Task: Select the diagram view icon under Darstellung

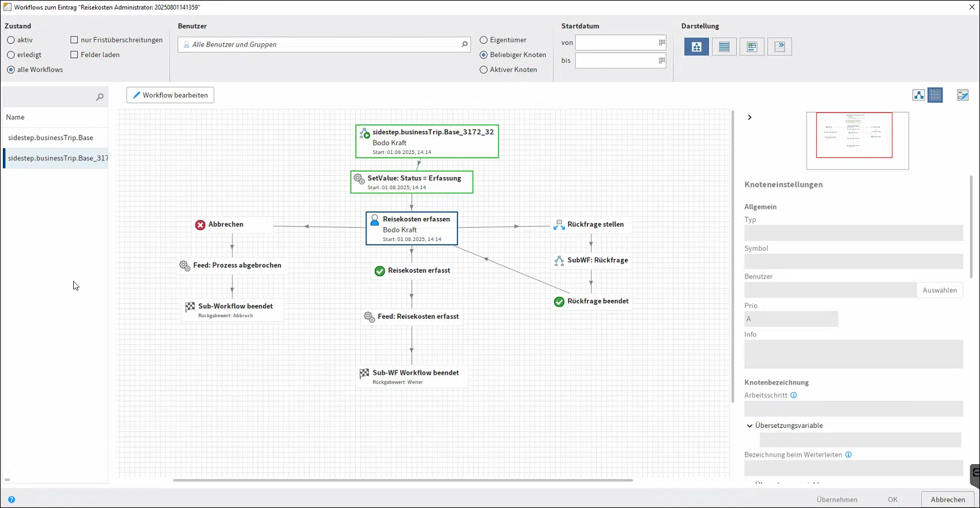Action: coord(696,47)
